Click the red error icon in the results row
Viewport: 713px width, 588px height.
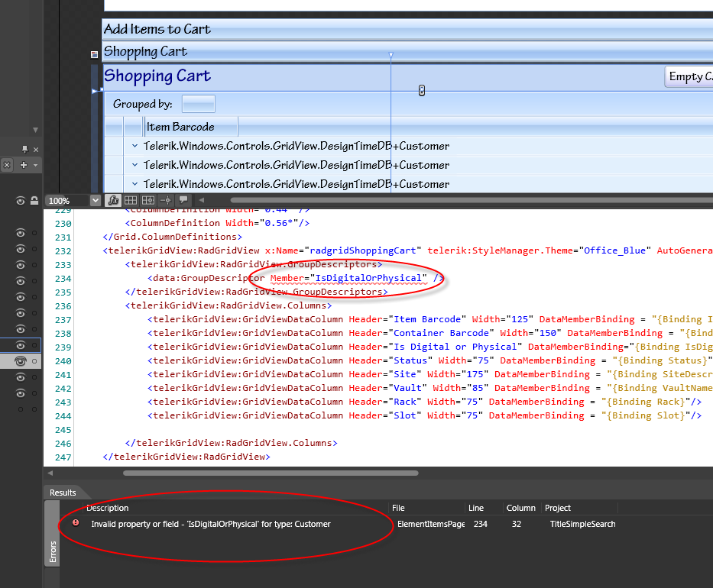[76, 523]
